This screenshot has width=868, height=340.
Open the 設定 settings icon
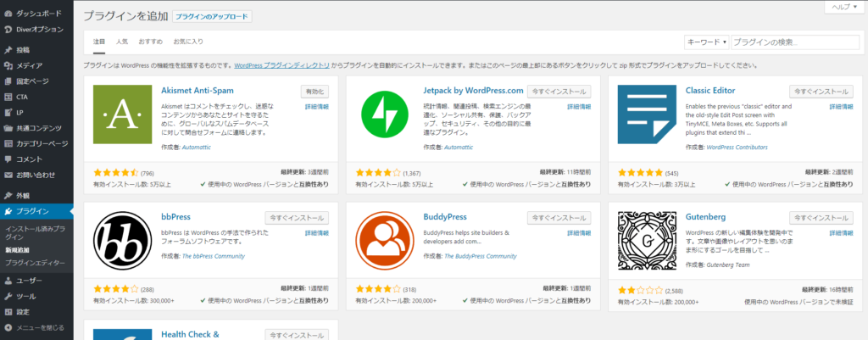pyautogui.click(x=8, y=312)
